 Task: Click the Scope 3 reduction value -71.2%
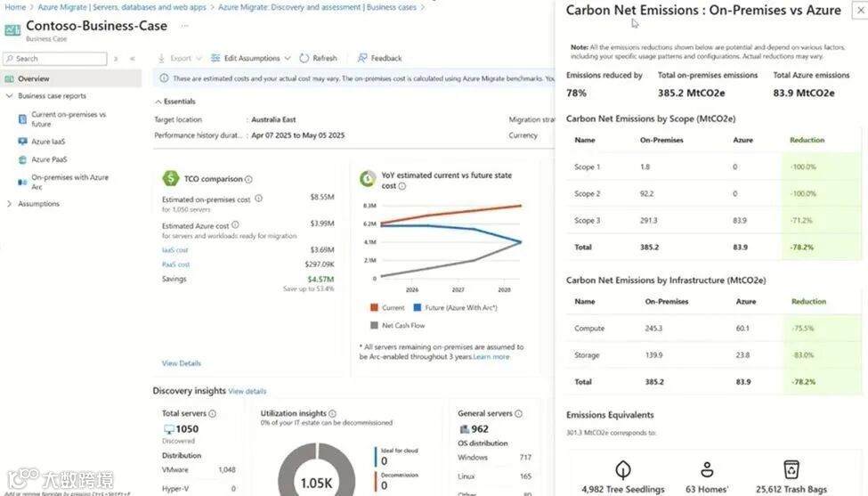pos(801,220)
